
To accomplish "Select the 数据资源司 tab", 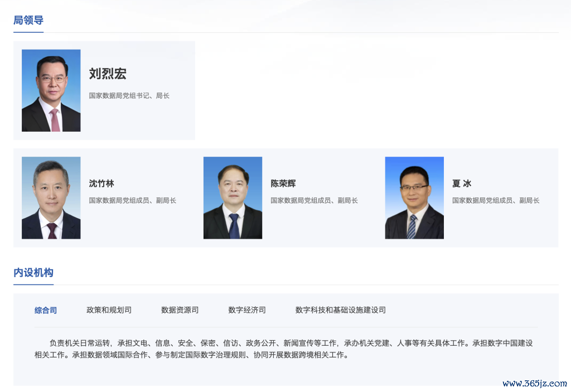I will (180, 310).
